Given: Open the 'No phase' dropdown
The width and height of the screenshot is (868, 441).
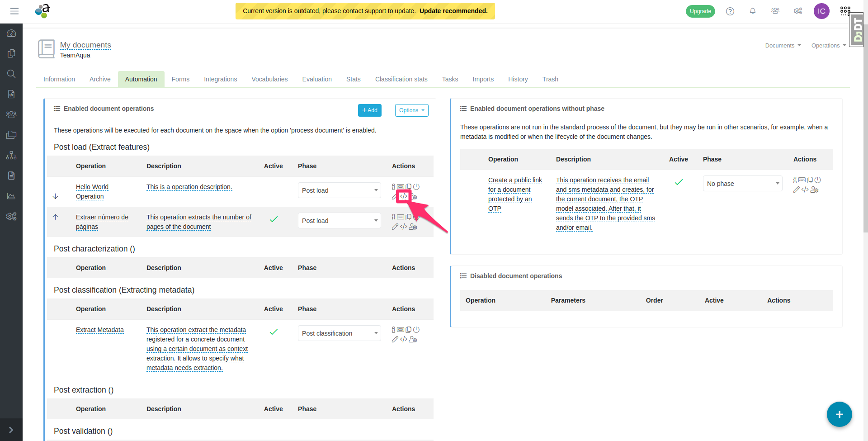Looking at the screenshot, I should pyautogui.click(x=742, y=184).
